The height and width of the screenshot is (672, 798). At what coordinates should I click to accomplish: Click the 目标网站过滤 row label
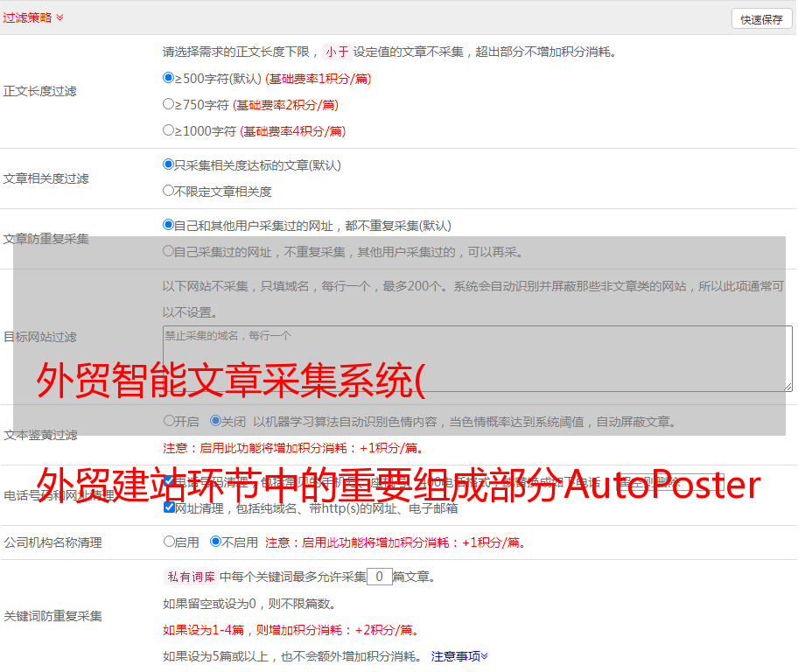(x=39, y=337)
